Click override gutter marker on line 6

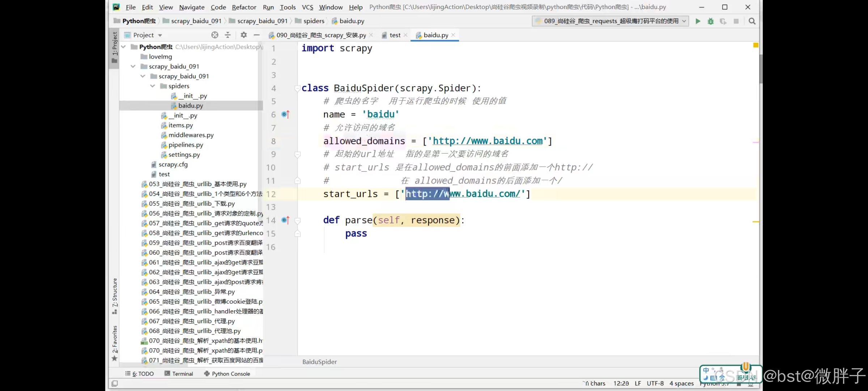pyautogui.click(x=285, y=114)
